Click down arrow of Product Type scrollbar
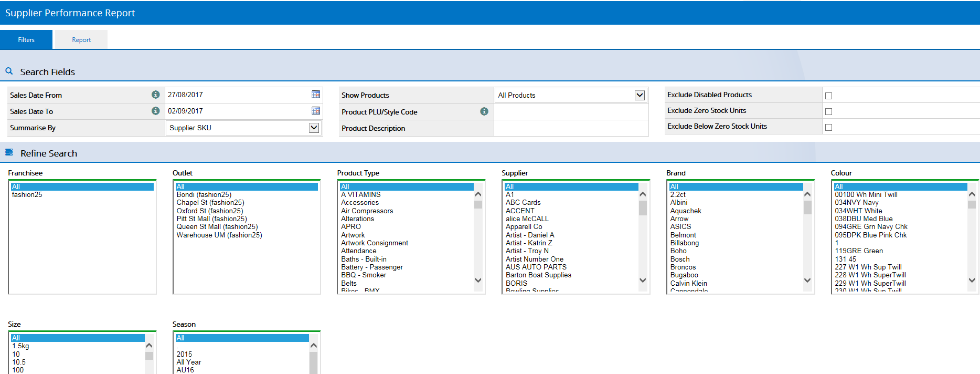Image resolution: width=980 pixels, height=374 pixels. 478,280
